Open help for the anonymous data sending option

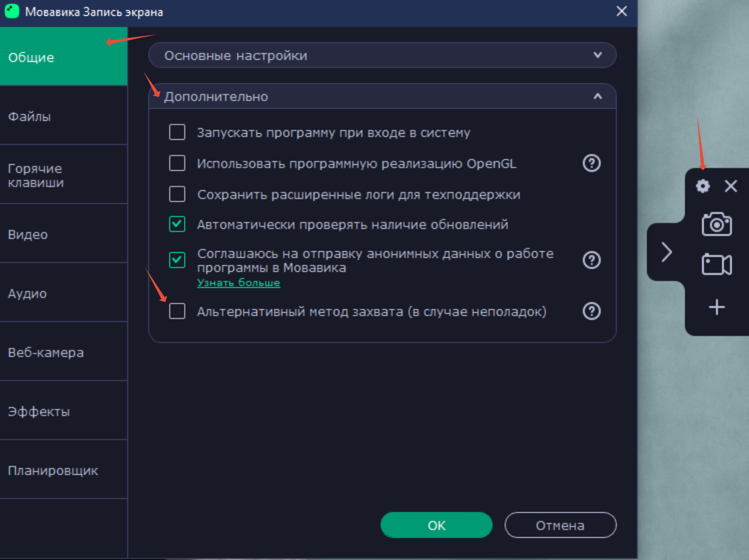pyautogui.click(x=592, y=260)
